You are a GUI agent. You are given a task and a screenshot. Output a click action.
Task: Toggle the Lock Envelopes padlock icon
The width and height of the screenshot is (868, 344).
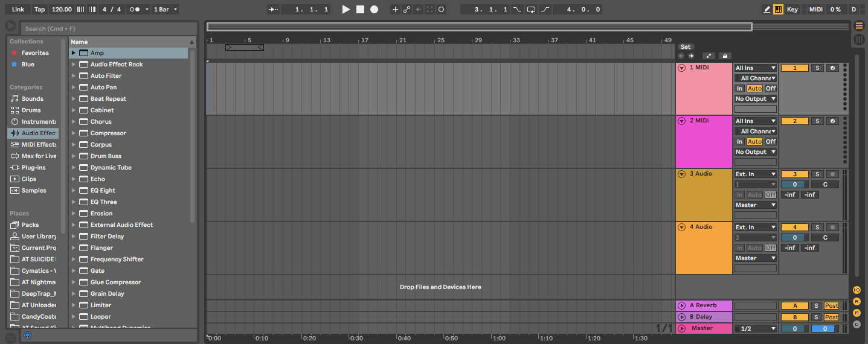point(725,56)
